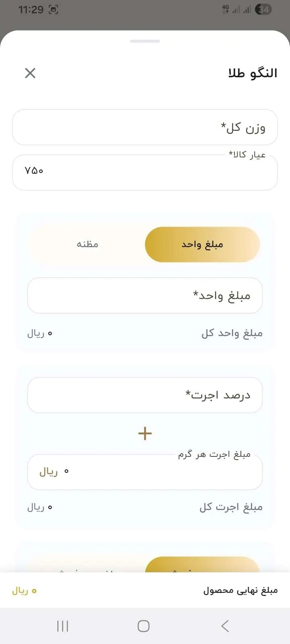
Task: Tap the battery indicator in status bar
Action: (264, 10)
